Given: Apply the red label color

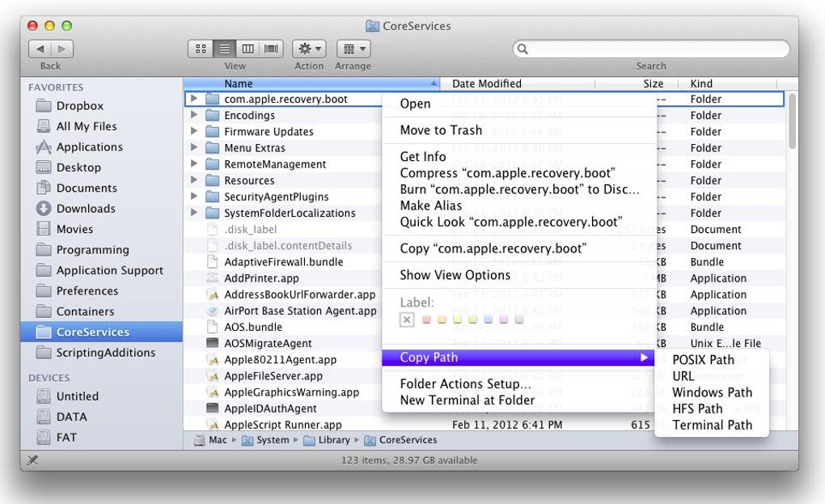Looking at the screenshot, I should pos(427,320).
